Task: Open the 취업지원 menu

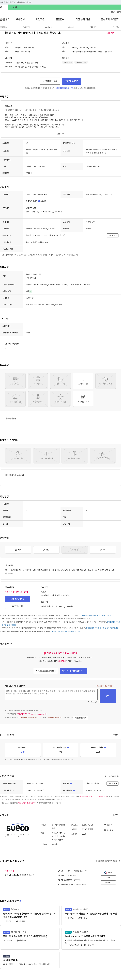Action: pyautogui.click(x=40, y=19)
